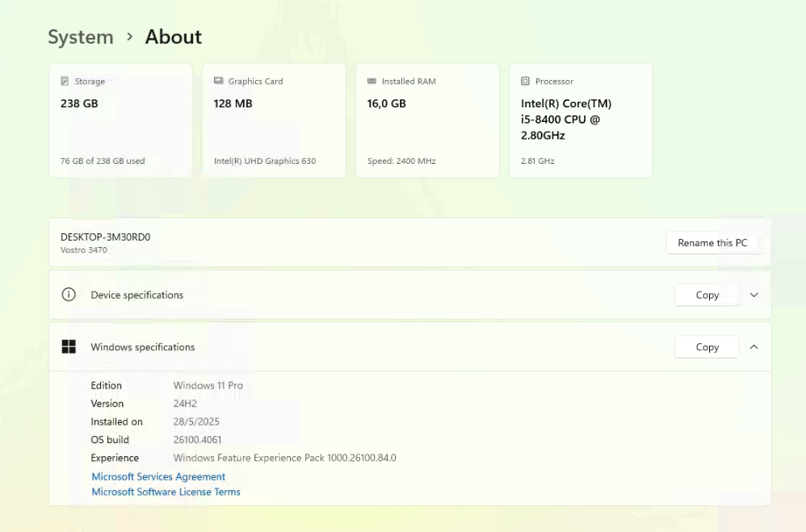Viewport: 806px width, 532px height.
Task: Click the Storage card disk icon
Action: [65, 81]
